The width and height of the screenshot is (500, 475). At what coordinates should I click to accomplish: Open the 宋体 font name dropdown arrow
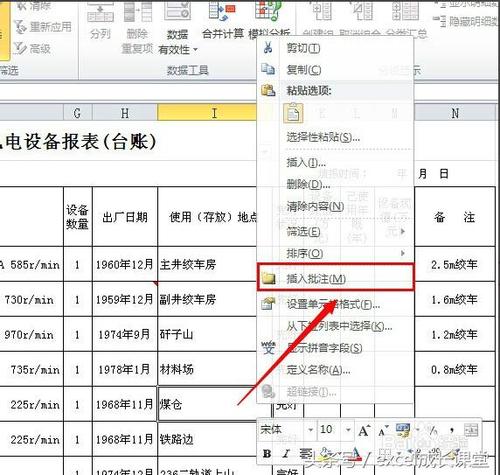pyautogui.click(x=311, y=430)
